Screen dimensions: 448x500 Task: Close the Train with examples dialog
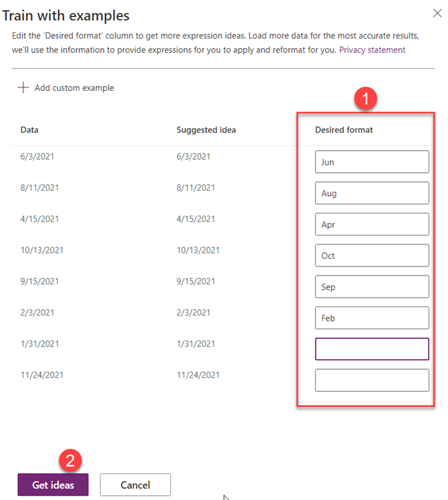pyautogui.click(x=436, y=13)
